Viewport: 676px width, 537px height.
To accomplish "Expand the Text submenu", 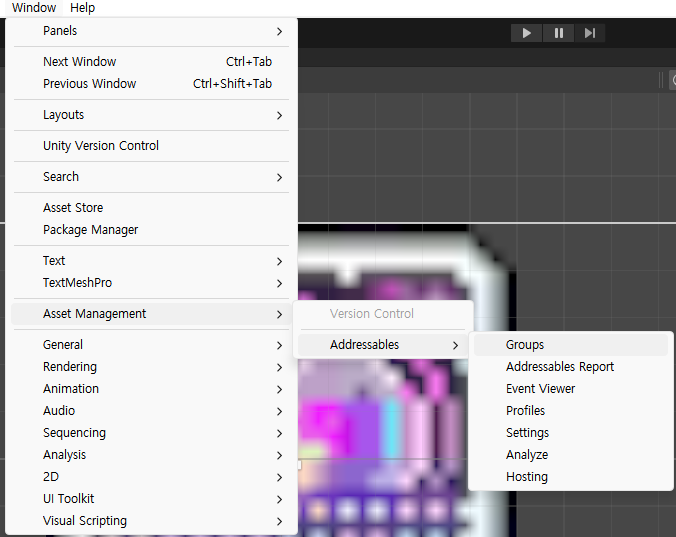I will (x=151, y=261).
